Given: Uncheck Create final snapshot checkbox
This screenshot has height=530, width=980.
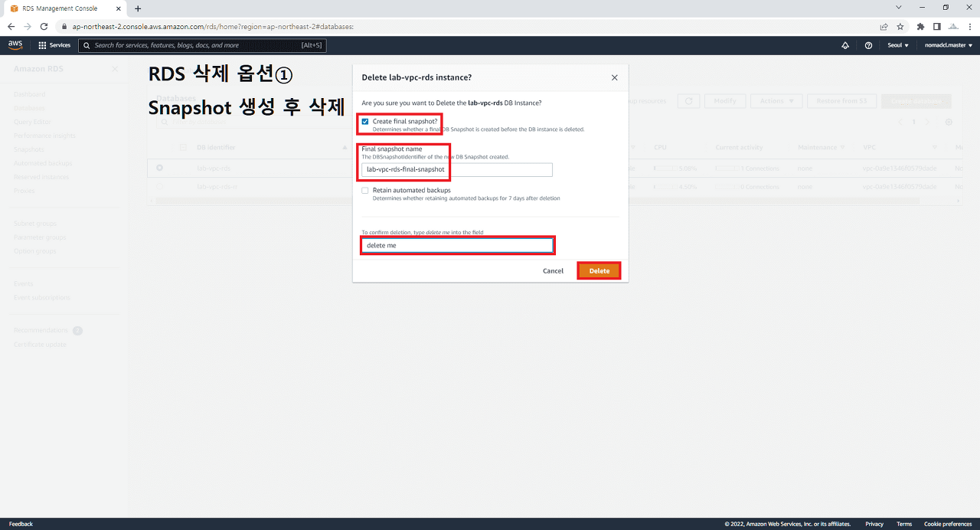Looking at the screenshot, I should pos(365,122).
